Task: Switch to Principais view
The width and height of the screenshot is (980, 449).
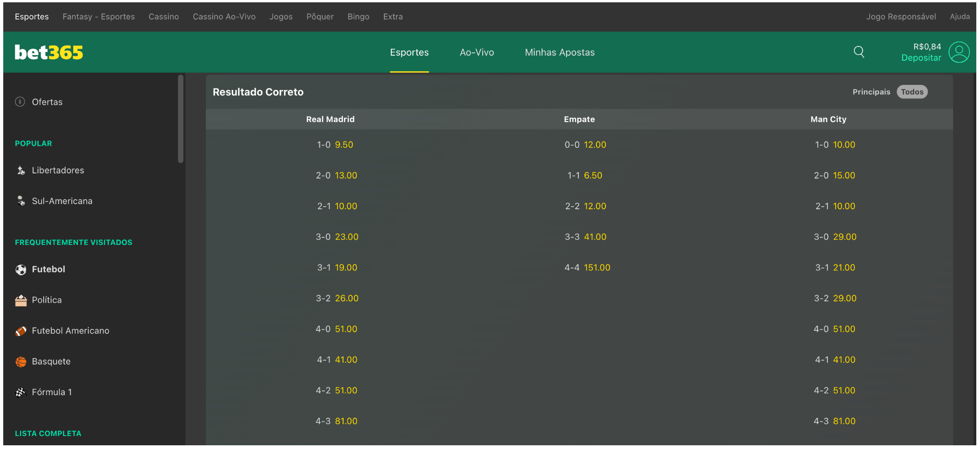Action: pos(871,92)
